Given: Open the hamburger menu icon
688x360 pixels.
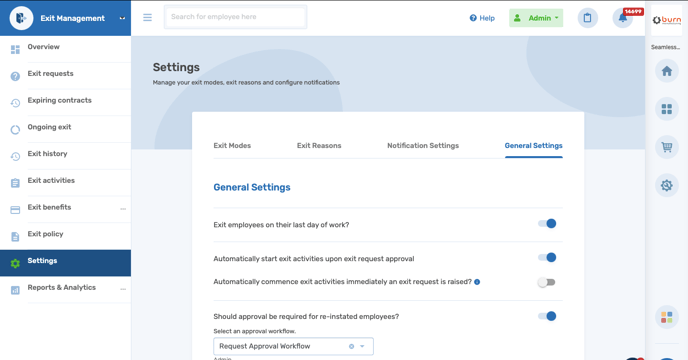Looking at the screenshot, I should tap(147, 18).
